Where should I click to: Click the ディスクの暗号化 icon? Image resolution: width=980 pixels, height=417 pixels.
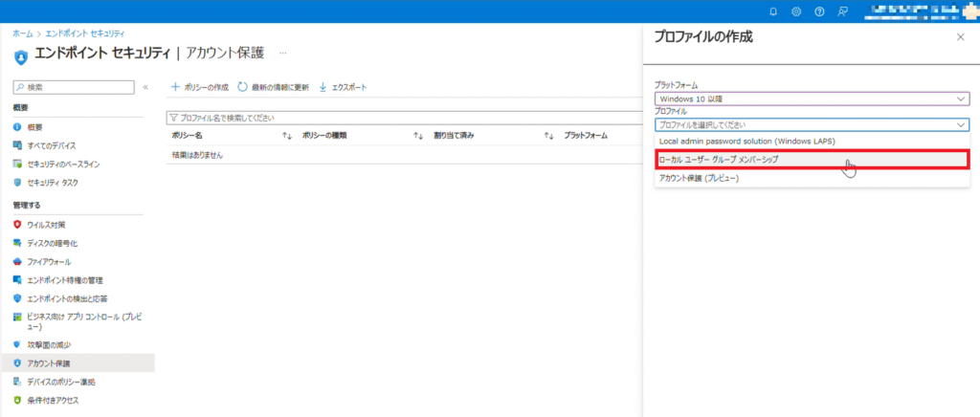(x=17, y=243)
